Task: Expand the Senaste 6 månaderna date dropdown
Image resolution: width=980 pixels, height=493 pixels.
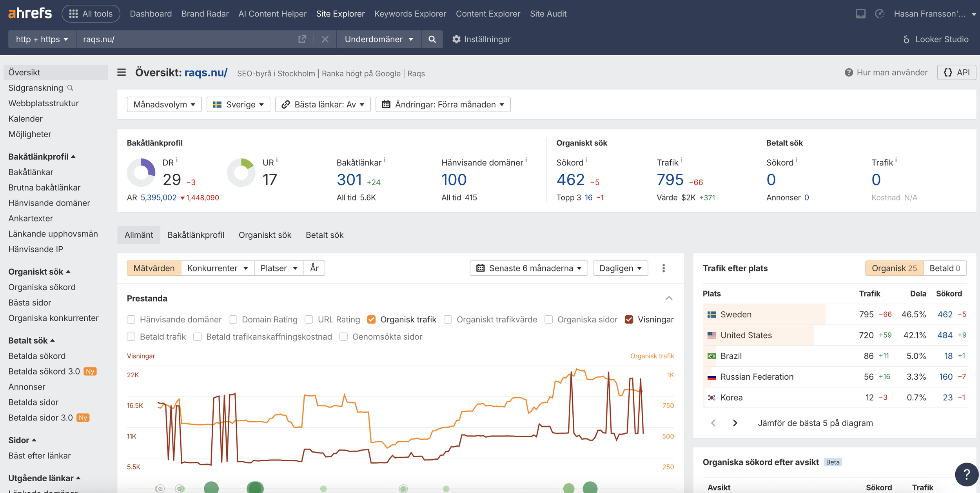Action: coord(529,268)
